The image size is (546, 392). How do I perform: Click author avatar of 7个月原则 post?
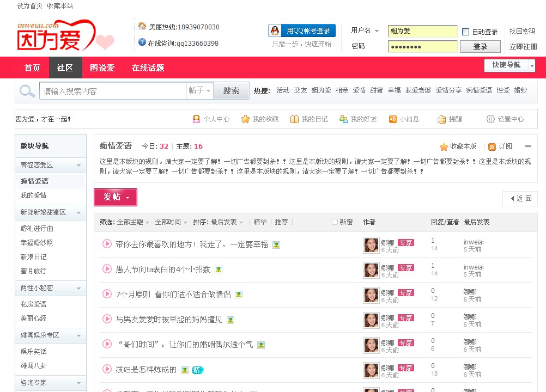371,296
